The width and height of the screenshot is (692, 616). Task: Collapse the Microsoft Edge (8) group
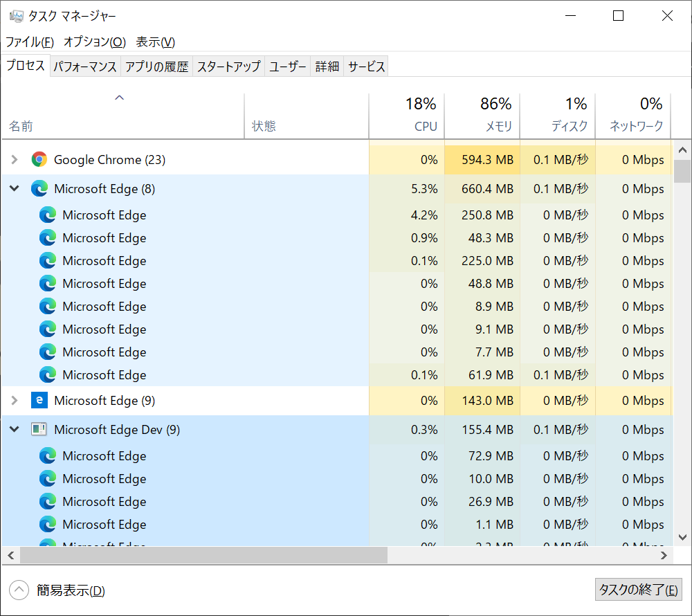(x=15, y=188)
